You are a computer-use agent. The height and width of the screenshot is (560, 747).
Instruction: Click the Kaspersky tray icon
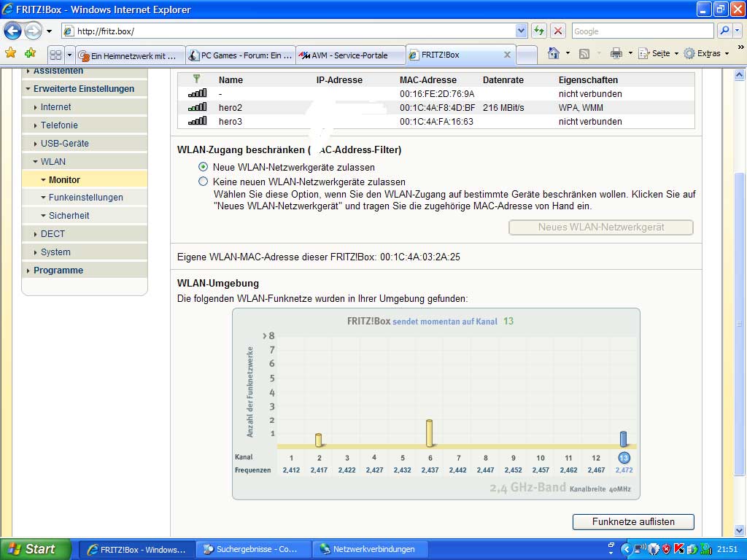(679, 550)
